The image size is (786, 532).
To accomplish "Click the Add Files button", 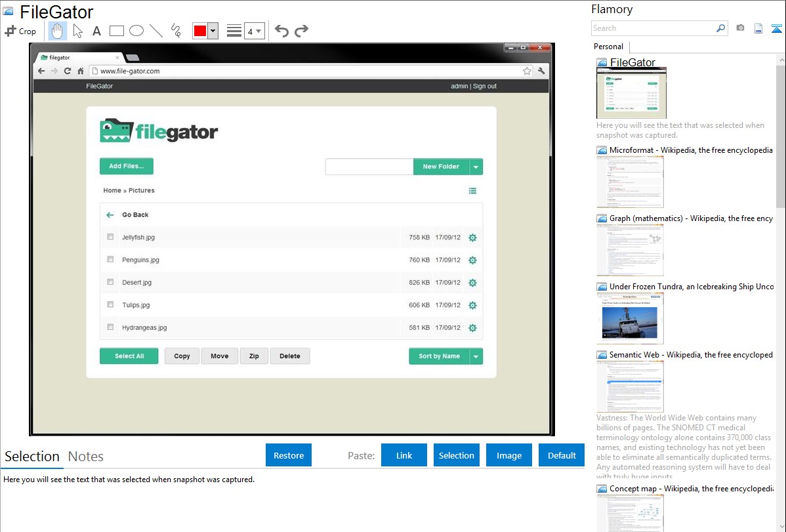I will coord(127,166).
